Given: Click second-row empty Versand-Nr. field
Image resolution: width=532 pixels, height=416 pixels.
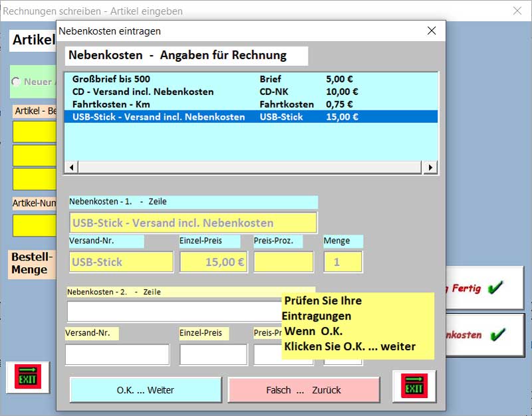Looking at the screenshot, I should 117,354.
